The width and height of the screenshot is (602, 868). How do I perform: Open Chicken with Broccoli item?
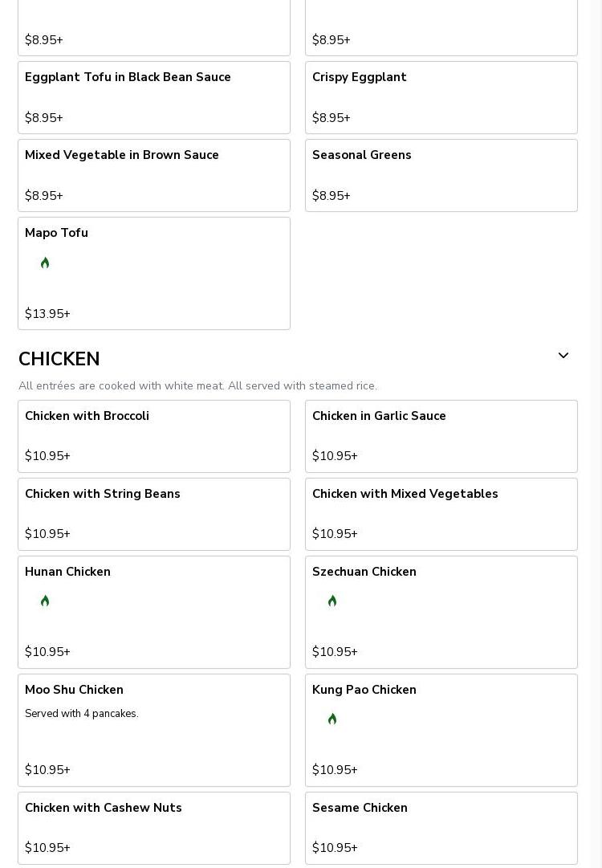(x=154, y=436)
